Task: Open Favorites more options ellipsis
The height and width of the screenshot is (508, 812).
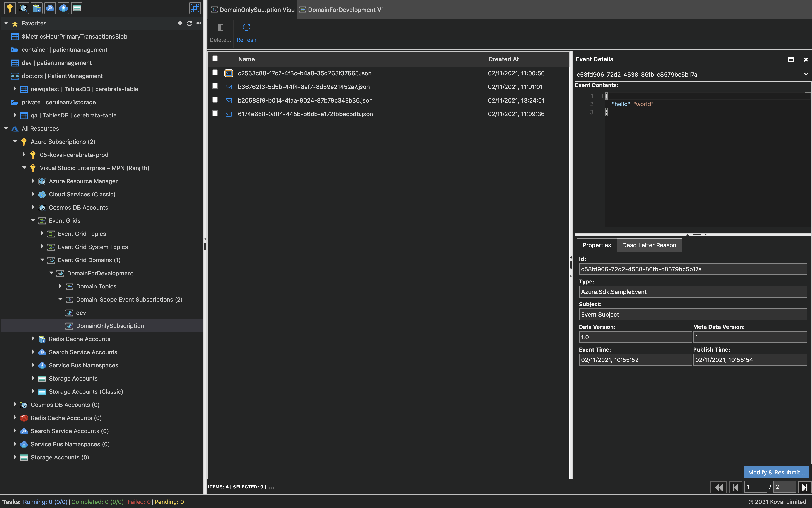Action: [x=199, y=23]
